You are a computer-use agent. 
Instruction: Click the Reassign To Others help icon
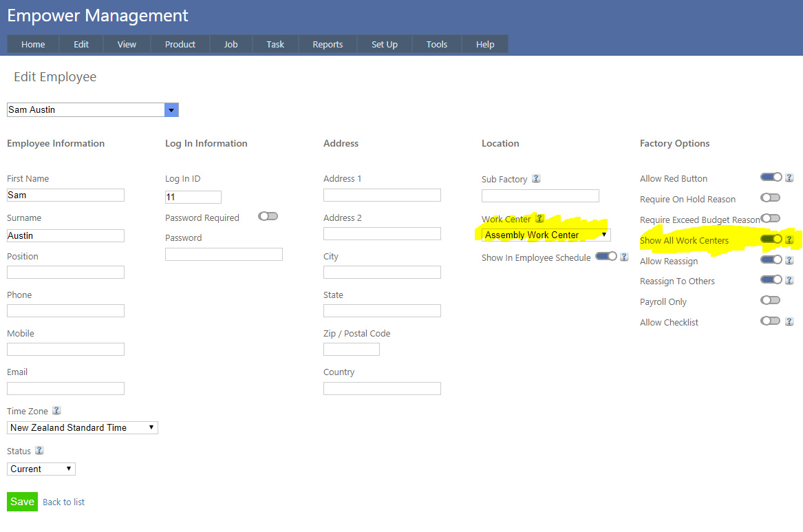[x=789, y=280]
